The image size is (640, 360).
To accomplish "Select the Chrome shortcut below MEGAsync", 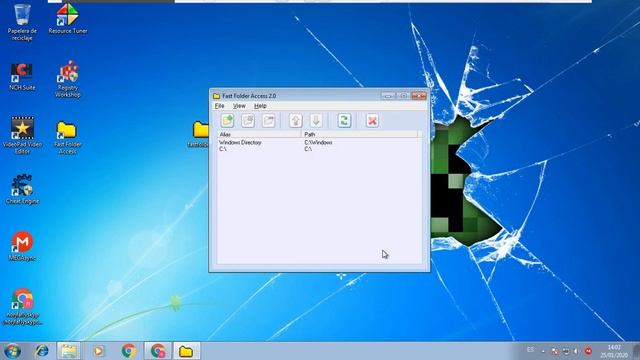I will 22,307.
